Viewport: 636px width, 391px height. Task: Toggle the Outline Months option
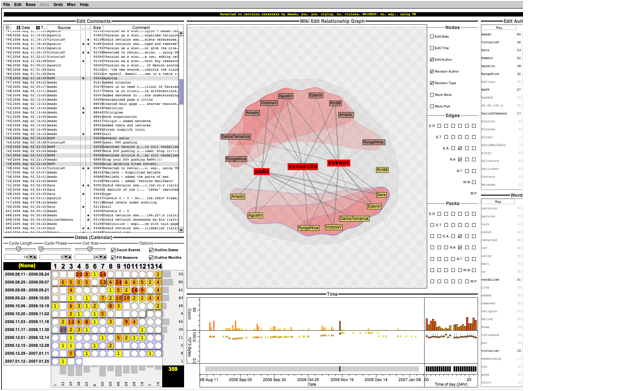point(151,258)
